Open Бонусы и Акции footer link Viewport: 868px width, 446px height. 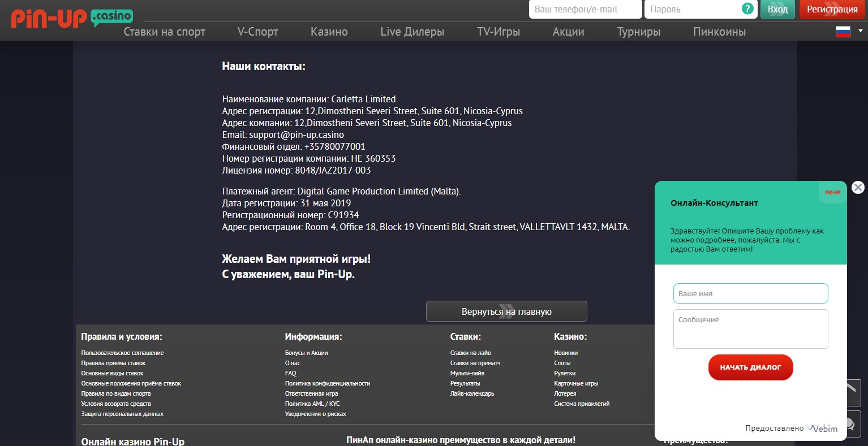(x=306, y=353)
